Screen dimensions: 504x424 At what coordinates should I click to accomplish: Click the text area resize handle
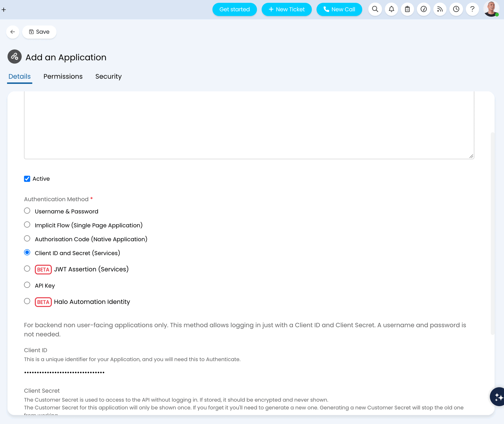click(x=471, y=156)
